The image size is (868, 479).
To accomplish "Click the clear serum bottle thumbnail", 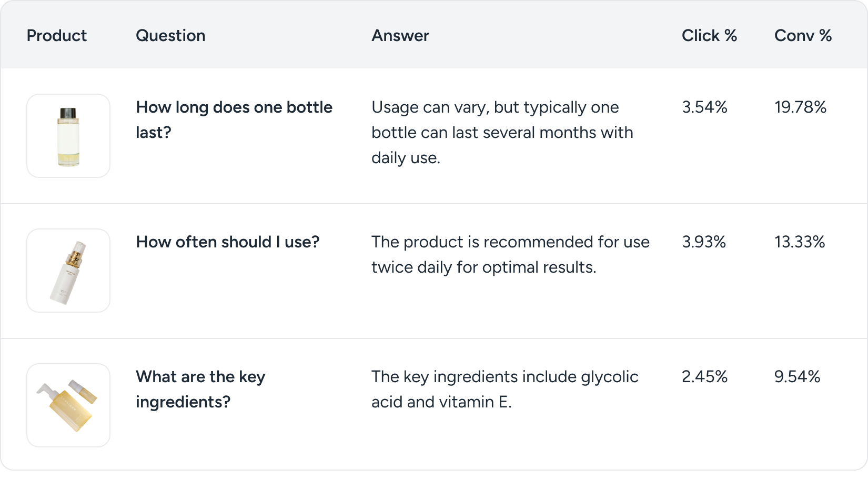I will point(68,135).
